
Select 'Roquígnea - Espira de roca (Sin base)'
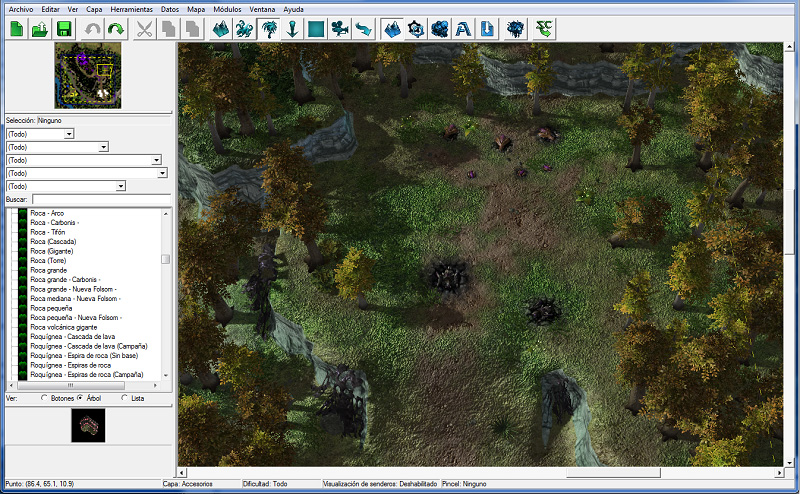[84, 356]
